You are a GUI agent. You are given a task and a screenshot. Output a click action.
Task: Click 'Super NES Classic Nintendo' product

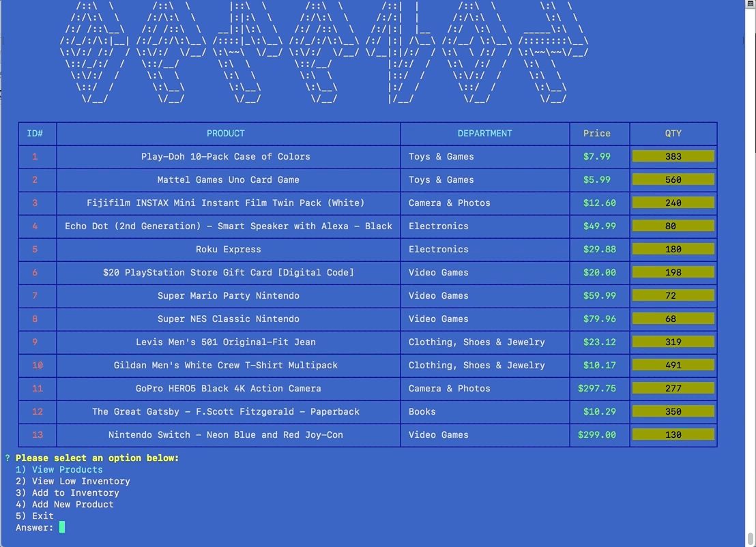228,319
